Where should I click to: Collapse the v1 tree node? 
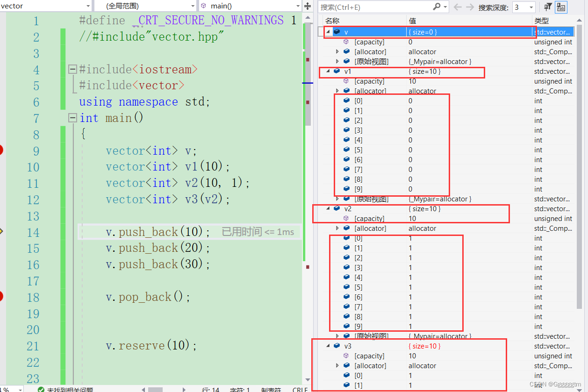pos(329,71)
